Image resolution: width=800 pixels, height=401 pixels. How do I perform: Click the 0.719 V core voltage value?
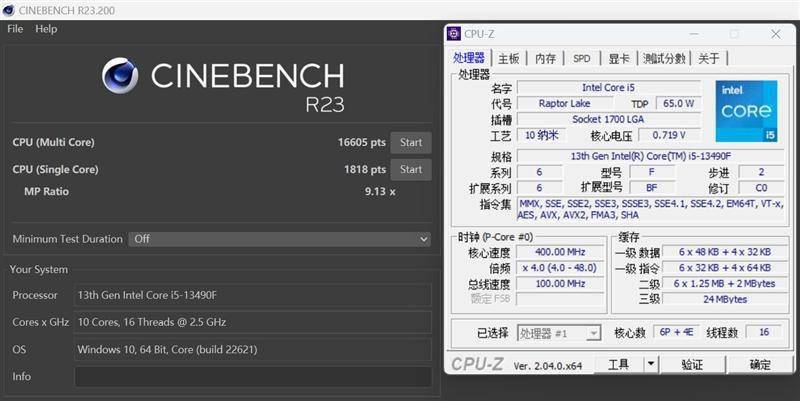(669, 135)
